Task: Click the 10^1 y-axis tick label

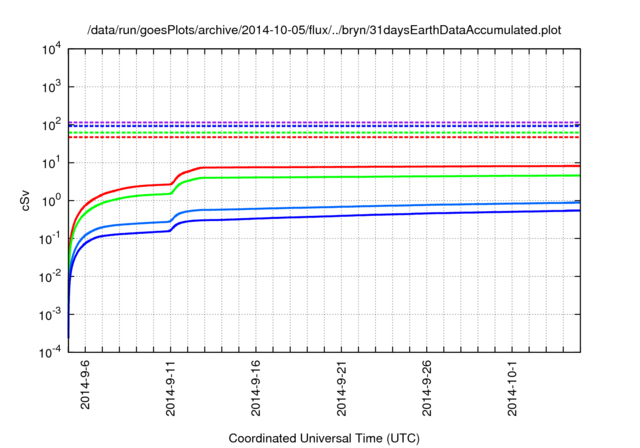Action: tap(51, 162)
